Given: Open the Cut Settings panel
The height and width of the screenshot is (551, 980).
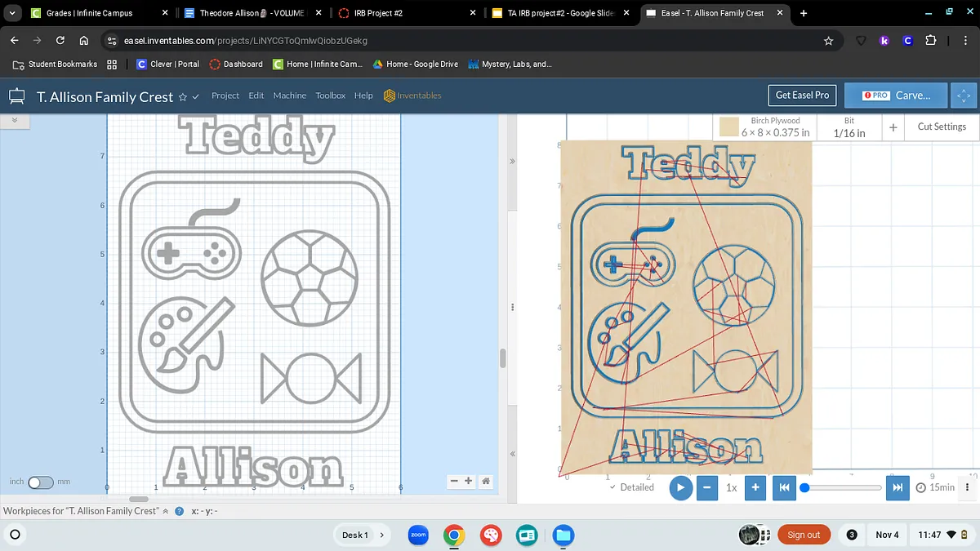Looking at the screenshot, I should (941, 127).
